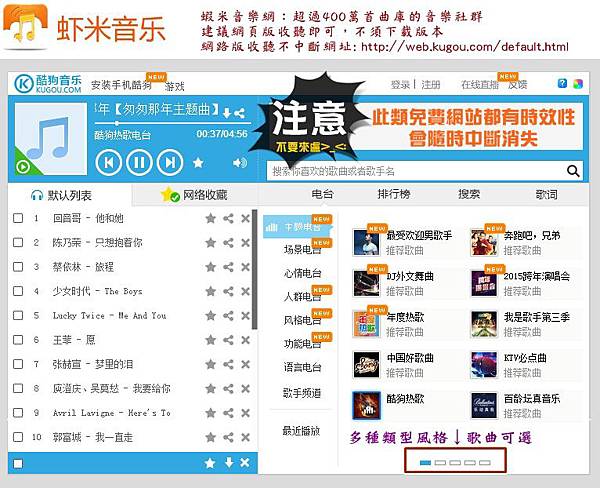Viewport: 600px width, 488px height.
Task: Share Lucky Twice - Me And You
Action: click(x=228, y=316)
